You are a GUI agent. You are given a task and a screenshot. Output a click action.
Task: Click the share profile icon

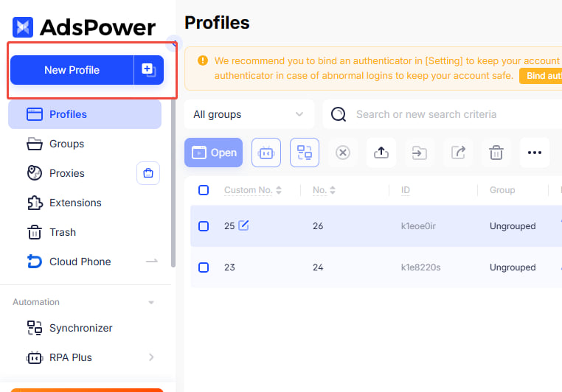(458, 153)
